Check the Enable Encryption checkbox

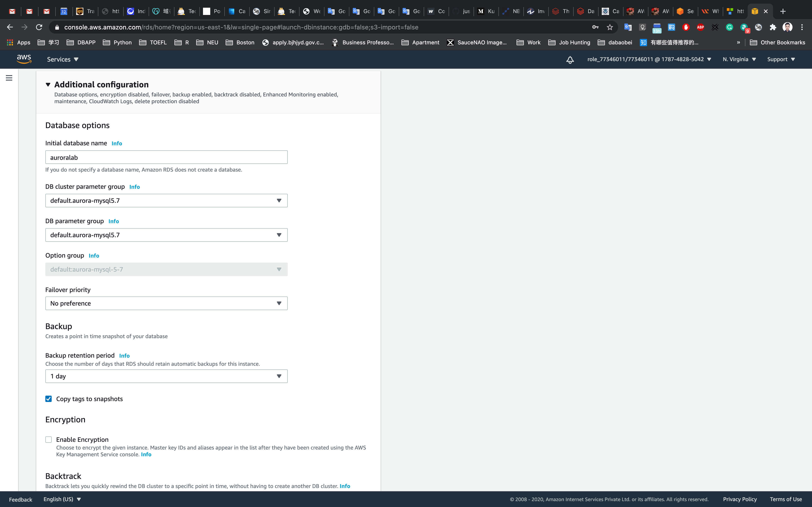[49, 439]
